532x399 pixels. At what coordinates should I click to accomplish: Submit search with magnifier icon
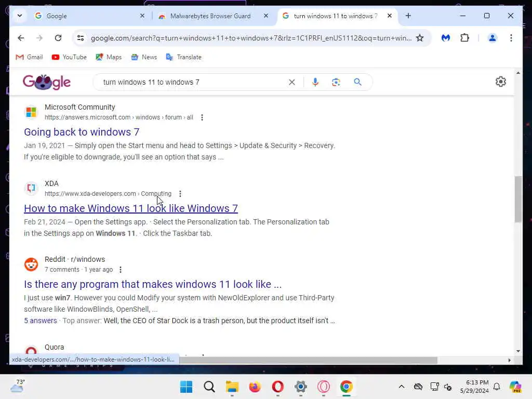(357, 82)
